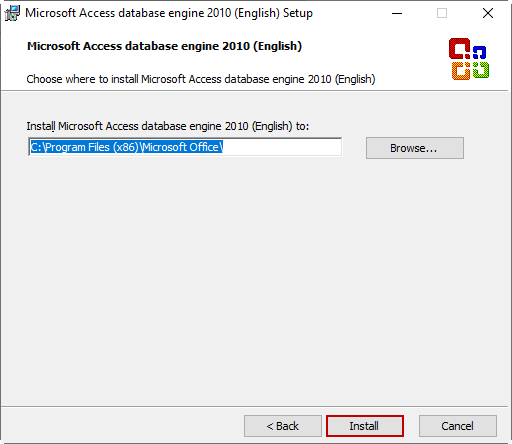Image resolution: width=512 pixels, height=444 pixels.
Task: Click the 'Install Microsoft Access database engine... to:' label
Action: pyautogui.click(x=168, y=126)
